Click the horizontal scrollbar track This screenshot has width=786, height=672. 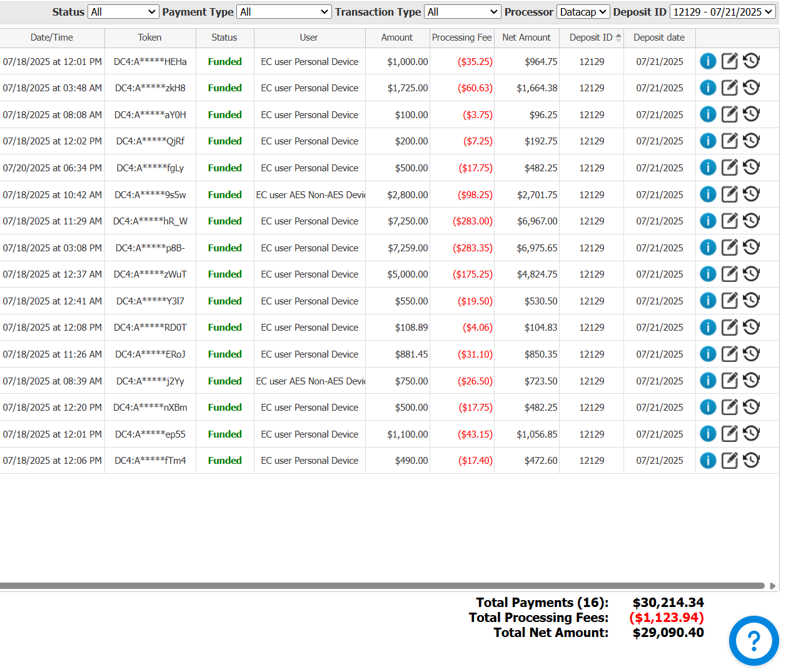[x=381, y=586]
